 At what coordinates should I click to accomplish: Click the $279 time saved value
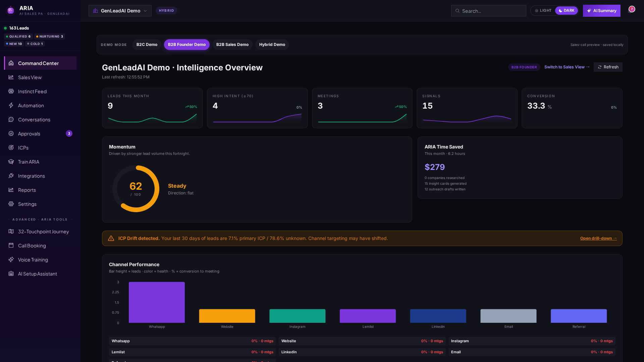point(435,167)
